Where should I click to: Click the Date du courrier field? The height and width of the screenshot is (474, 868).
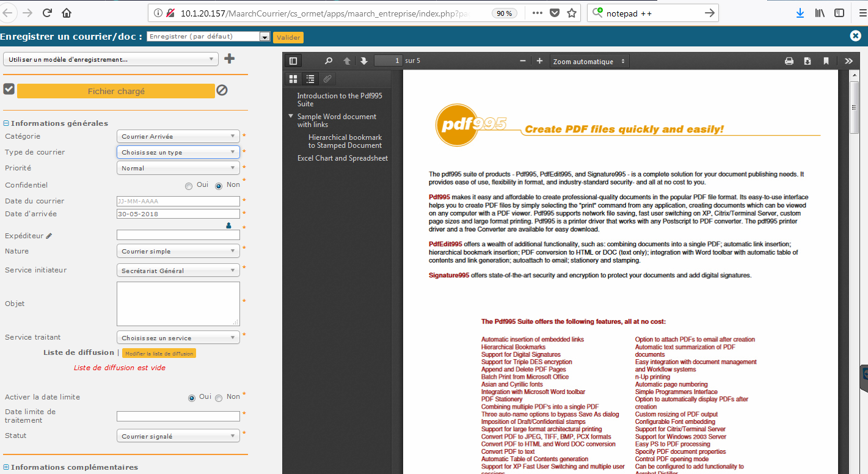pyautogui.click(x=178, y=201)
